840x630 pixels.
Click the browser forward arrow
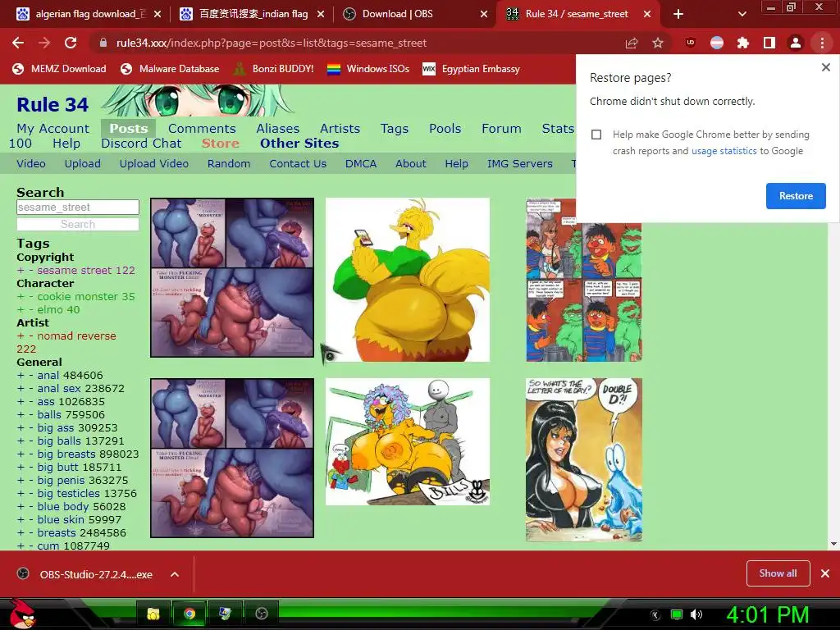point(44,43)
